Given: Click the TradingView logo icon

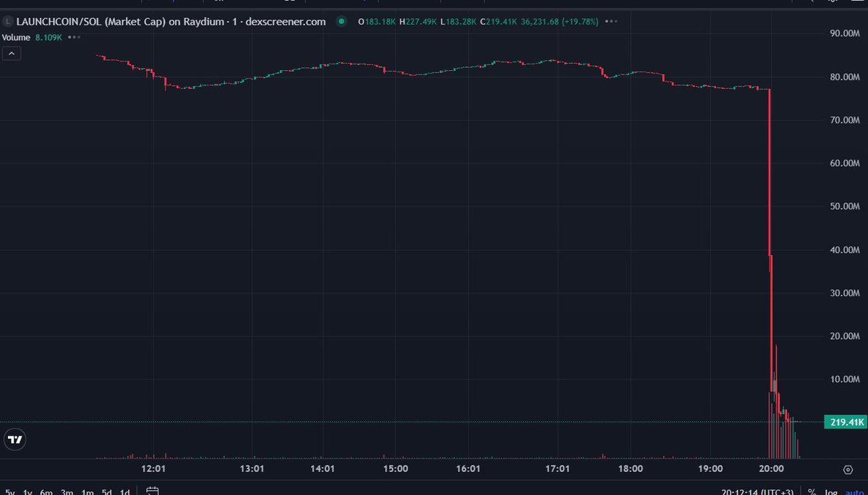Looking at the screenshot, I should click(14, 439).
